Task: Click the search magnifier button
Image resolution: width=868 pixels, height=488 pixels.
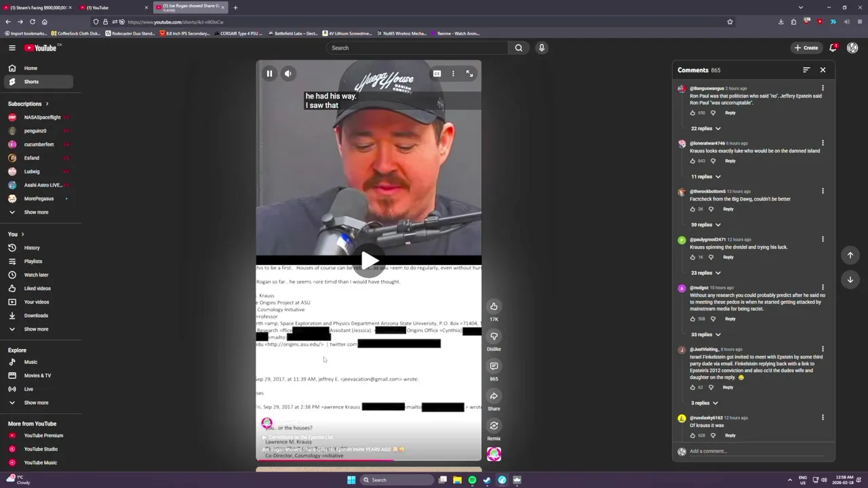Action: pyautogui.click(x=519, y=47)
